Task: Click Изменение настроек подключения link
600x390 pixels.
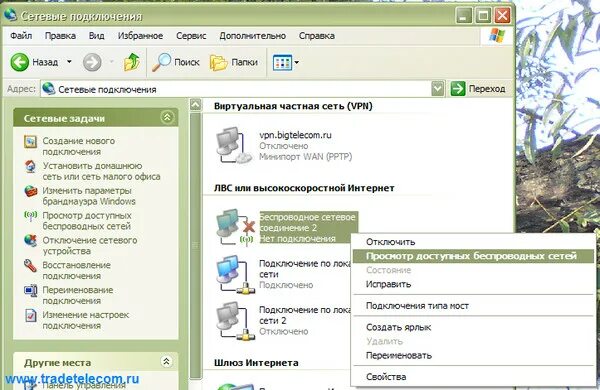Action: pos(86,320)
